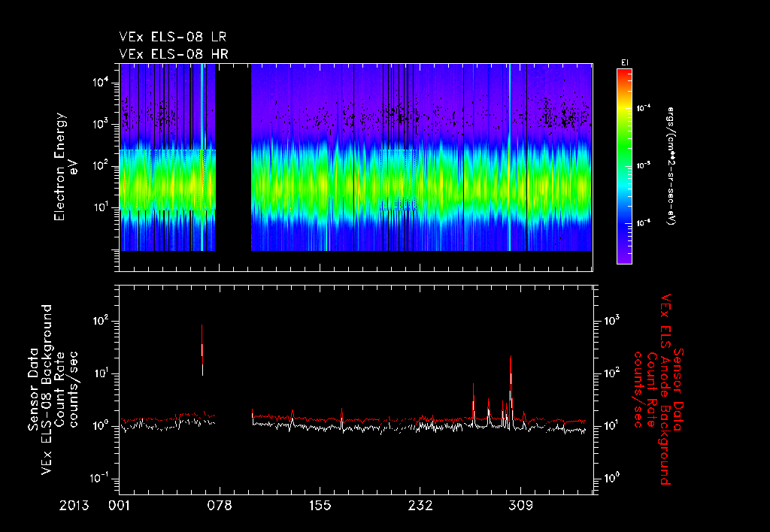Image resolution: width=770 pixels, height=532 pixels.
Task: Click the x-axis tick label 001
Action: [120, 506]
